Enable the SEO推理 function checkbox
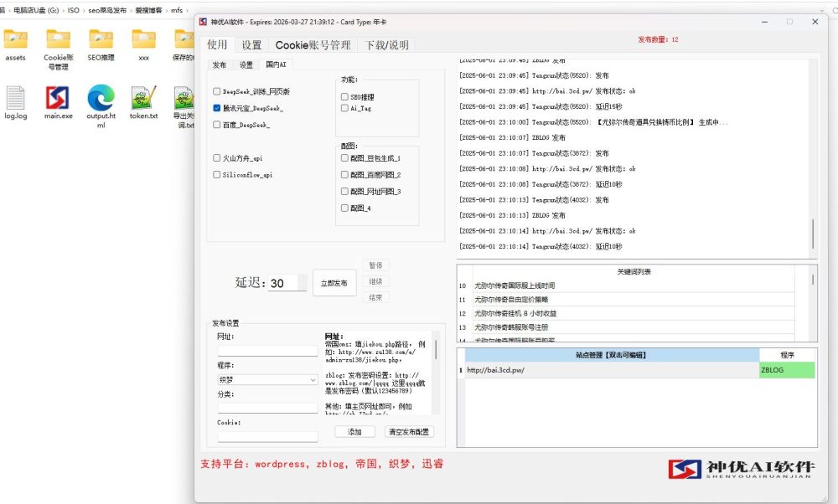 pyautogui.click(x=344, y=97)
